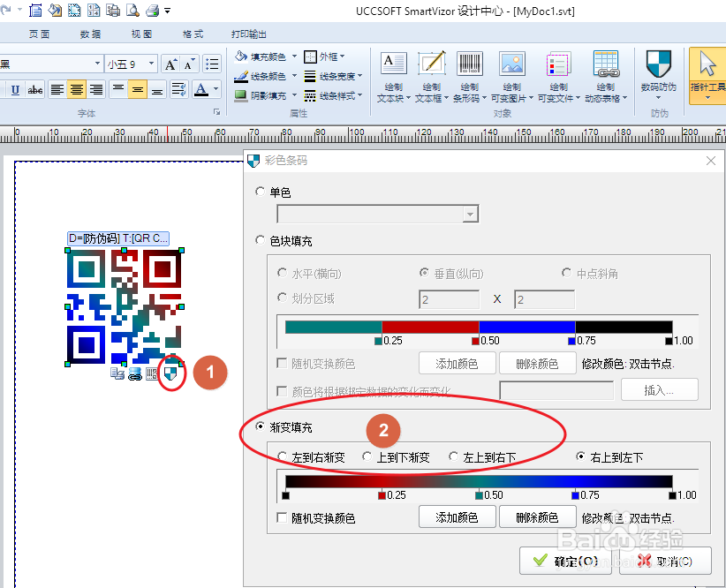Image resolution: width=726 pixels, height=588 pixels.
Task: Toggle underline formatting
Action: (x=15, y=89)
